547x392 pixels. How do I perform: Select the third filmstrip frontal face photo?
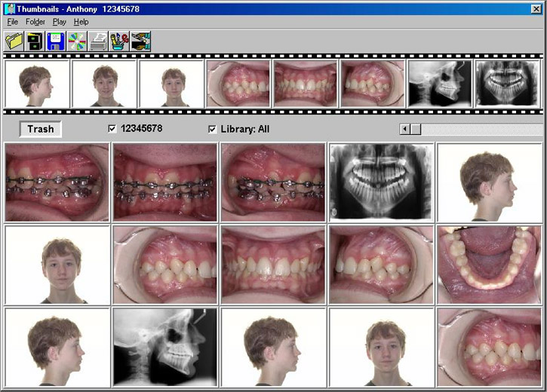pos(171,84)
